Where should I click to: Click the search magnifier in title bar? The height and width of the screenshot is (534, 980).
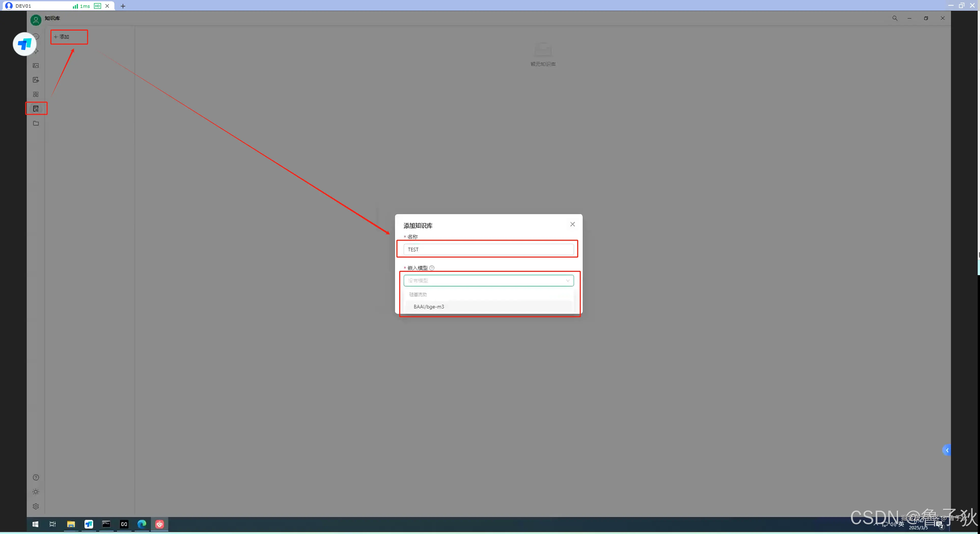(x=895, y=18)
